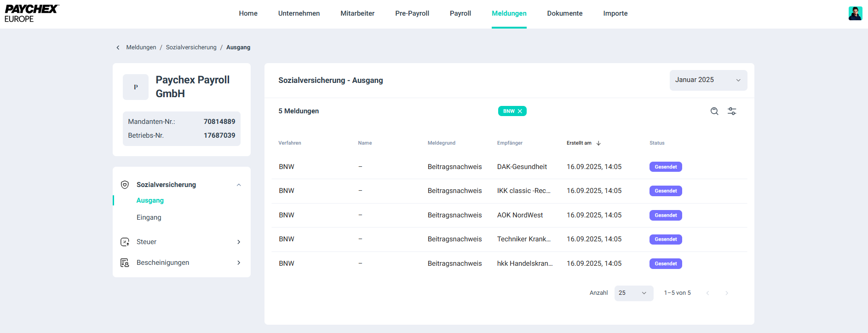Screen dimensions: 868x333
Task: Sort by Erstellt am column arrow
Action: pyautogui.click(x=598, y=143)
